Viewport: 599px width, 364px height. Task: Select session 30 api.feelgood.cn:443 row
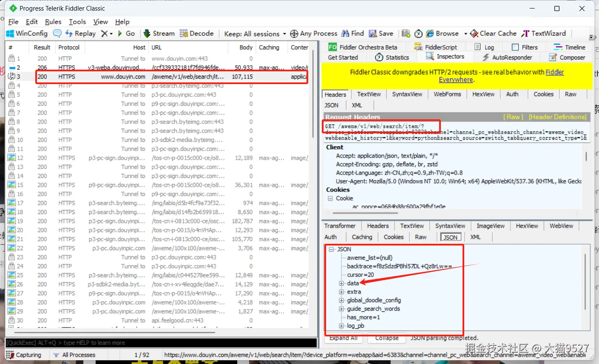click(157, 320)
